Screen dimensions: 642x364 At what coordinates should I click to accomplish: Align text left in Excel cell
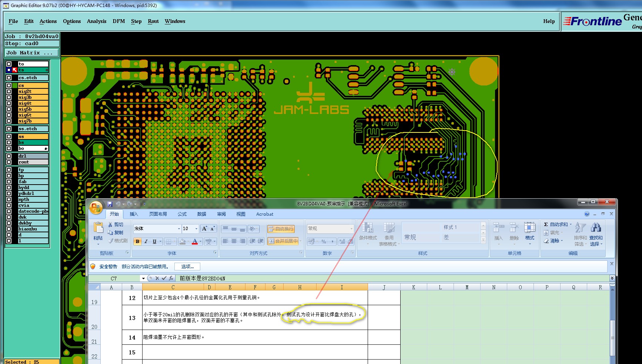(225, 241)
